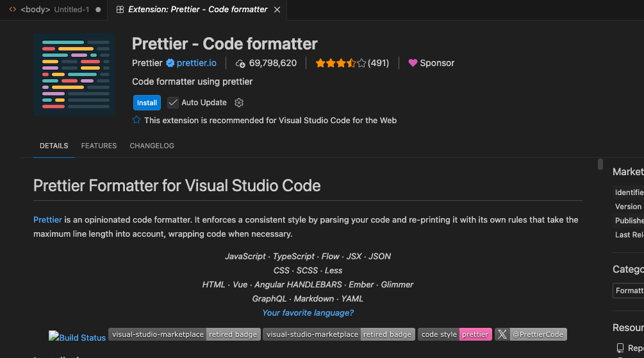Click the Code formatter using prettier description
This screenshot has width=644, height=358.
192,81
